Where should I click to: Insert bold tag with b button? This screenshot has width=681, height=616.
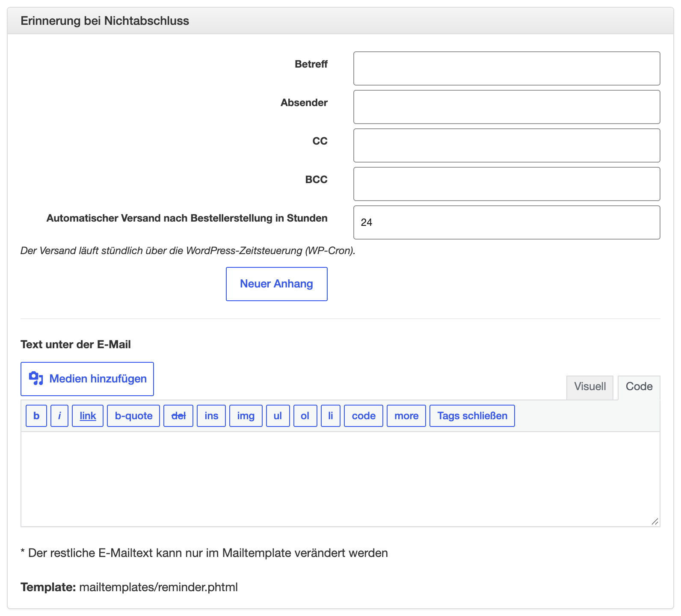[36, 416]
